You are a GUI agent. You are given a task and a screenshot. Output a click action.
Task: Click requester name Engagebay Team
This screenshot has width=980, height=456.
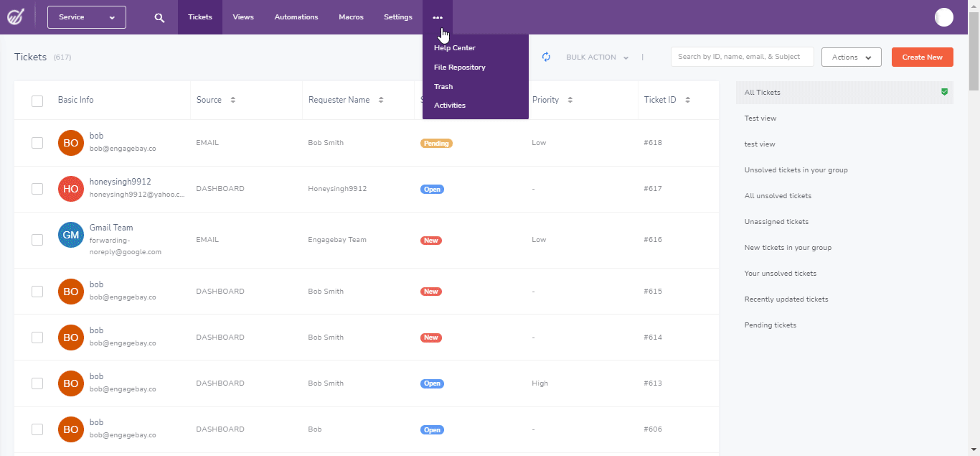337,240
